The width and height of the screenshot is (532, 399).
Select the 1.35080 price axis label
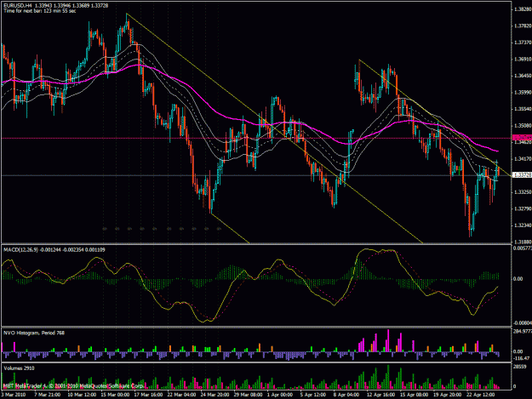coord(523,125)
